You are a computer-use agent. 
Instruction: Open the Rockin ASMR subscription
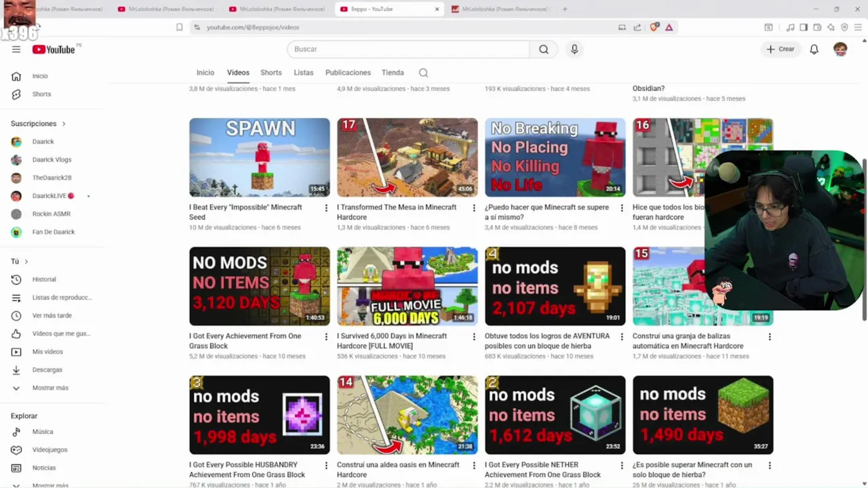point(53,213)
